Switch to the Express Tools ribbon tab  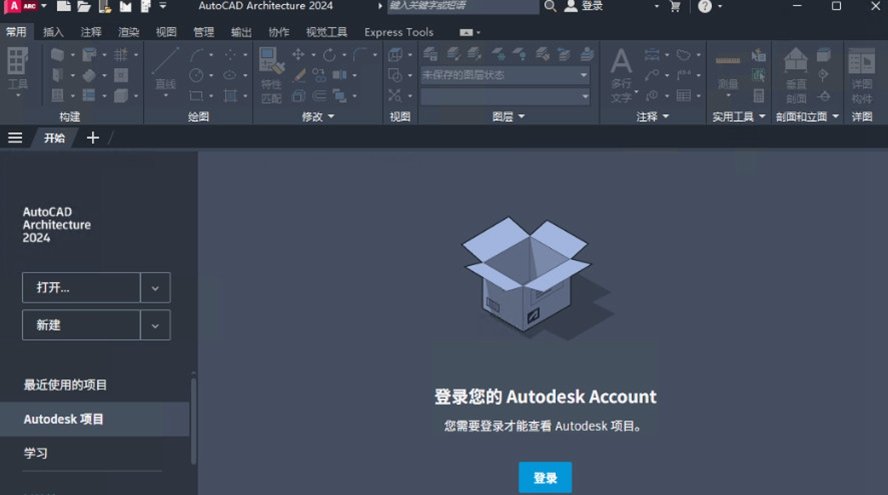[399, 32]
